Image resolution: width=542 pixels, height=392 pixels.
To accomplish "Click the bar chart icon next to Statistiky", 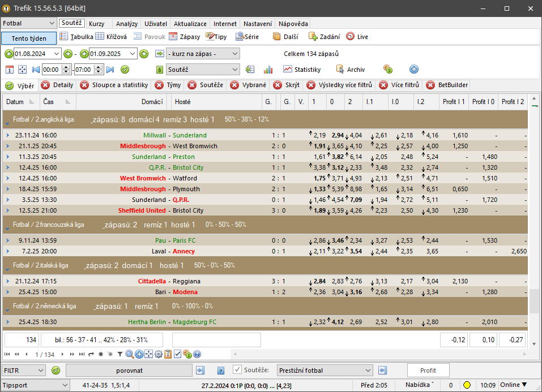I will (x=268, y=70).
